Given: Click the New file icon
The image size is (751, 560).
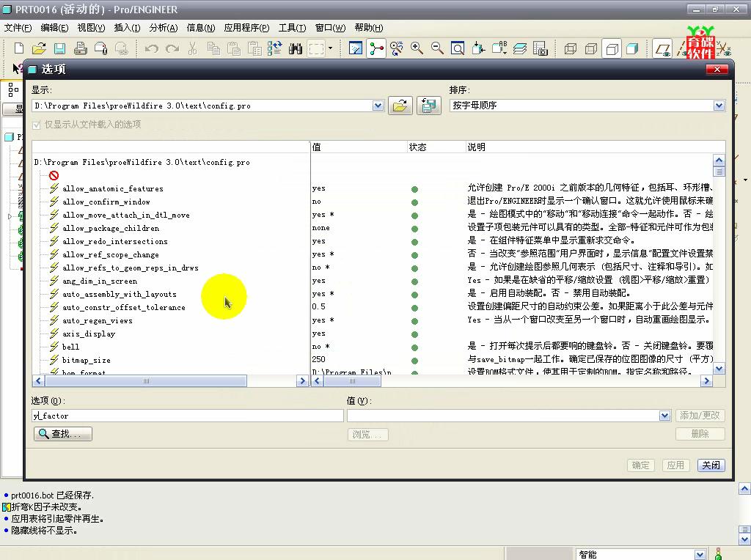Looking at the screenshot, I should 18,48.
